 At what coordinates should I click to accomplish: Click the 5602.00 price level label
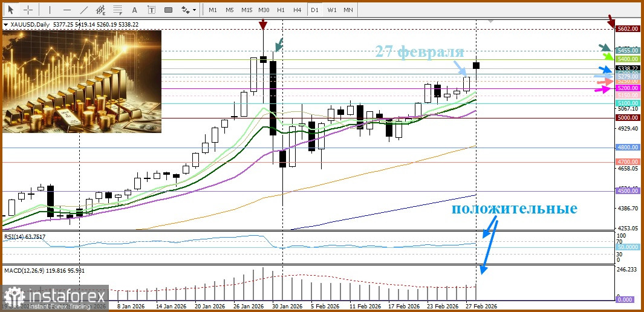(x=628, y=29)
